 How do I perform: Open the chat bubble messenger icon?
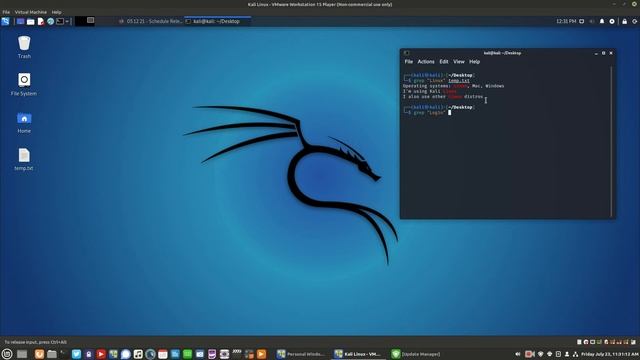[x=126, y=354]
